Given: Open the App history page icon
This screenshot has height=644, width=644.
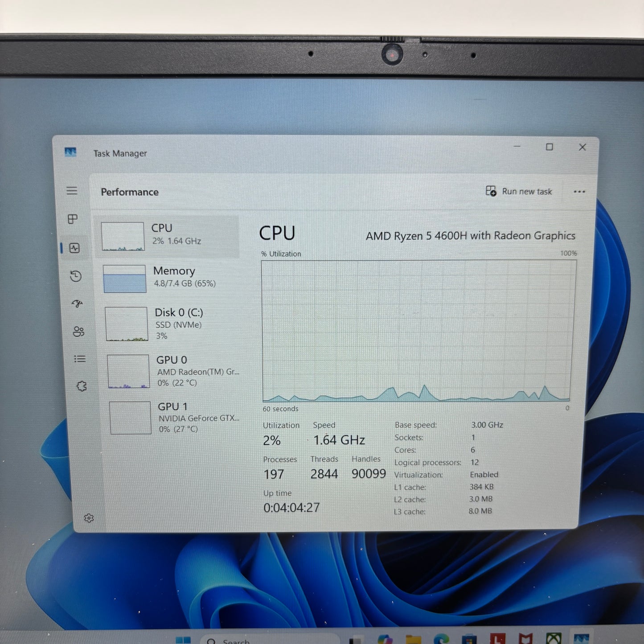Looking at the screenshot, I should (76, 276).
